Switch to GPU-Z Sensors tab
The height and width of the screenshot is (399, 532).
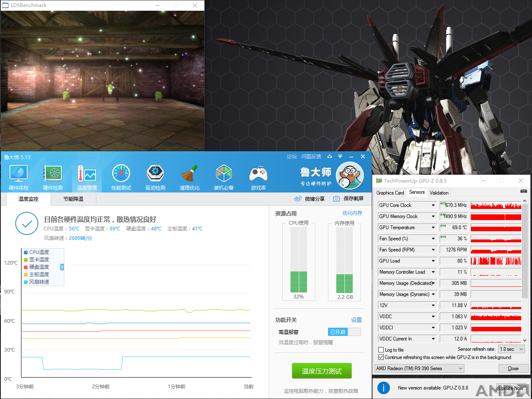tap(417, 192)
